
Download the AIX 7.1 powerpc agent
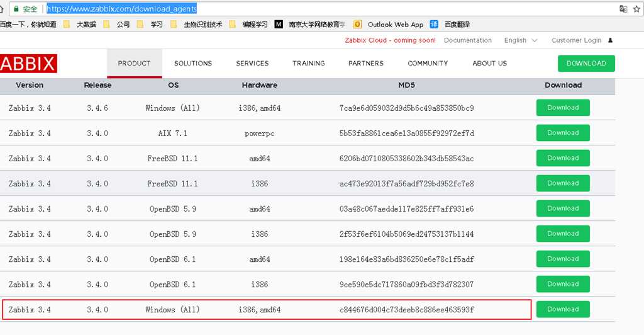pos(563,133)
